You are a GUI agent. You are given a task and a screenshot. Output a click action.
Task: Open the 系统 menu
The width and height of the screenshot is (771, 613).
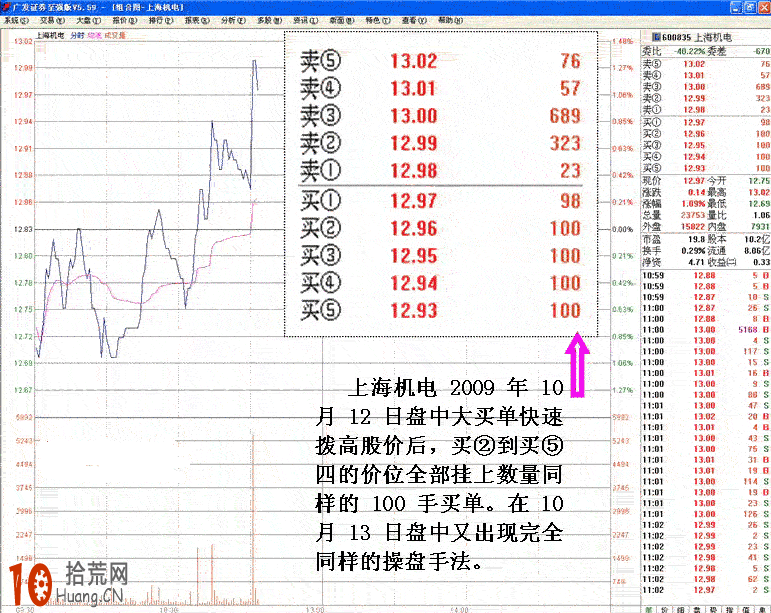tap(14, 19)
